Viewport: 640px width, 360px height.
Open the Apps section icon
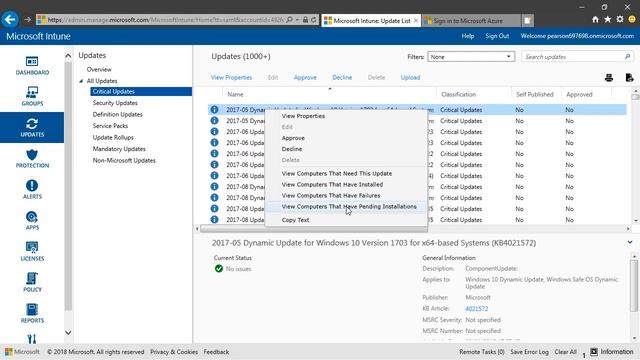point(32,217)
